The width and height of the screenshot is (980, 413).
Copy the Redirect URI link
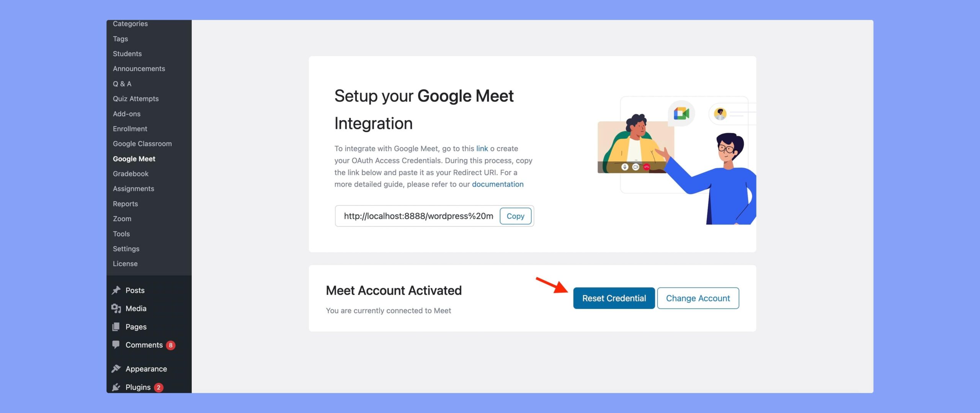coord(515,216)
